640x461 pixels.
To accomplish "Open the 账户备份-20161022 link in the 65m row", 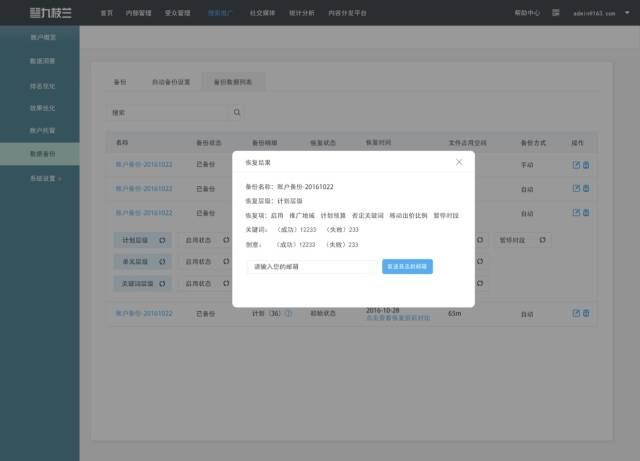I will [x=144, y=313].
